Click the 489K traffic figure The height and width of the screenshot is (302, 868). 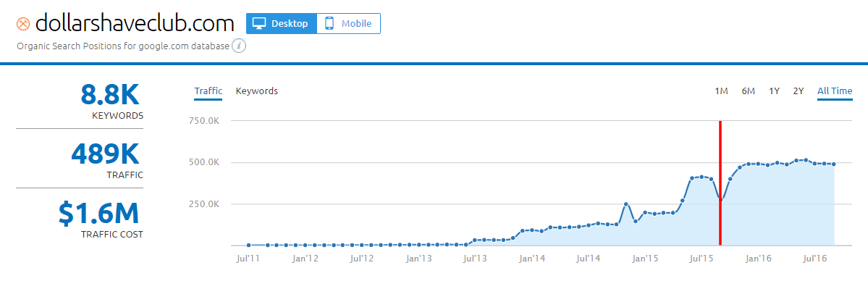(105, 154)
